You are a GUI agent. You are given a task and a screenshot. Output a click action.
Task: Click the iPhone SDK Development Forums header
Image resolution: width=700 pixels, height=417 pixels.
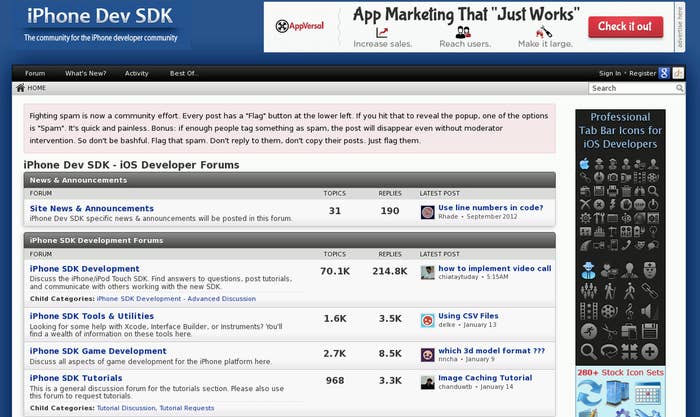(x=290, y=240)
